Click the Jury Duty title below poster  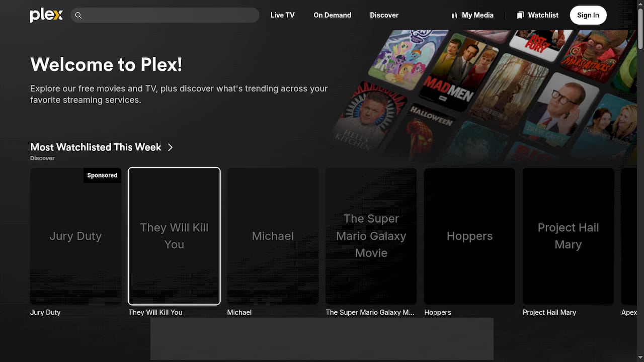45,312
